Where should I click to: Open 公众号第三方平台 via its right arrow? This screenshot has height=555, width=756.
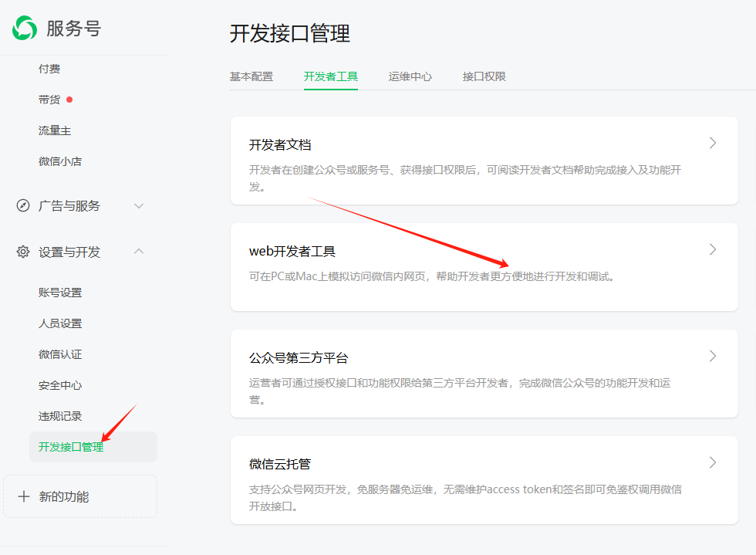[713, 356]
